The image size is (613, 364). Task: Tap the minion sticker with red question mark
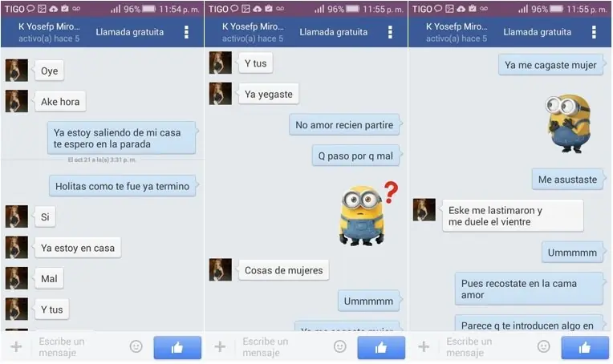point(367,213)
